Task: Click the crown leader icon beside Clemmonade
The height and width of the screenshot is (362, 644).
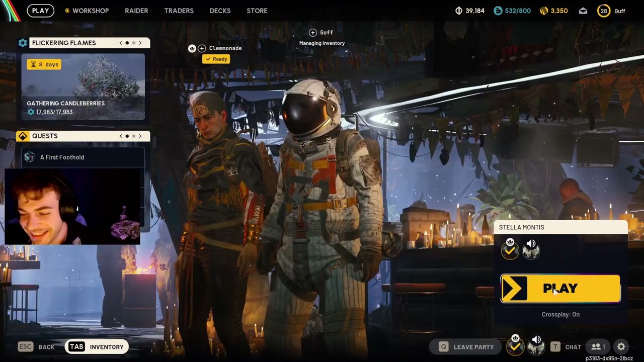Action: [192, 48]
